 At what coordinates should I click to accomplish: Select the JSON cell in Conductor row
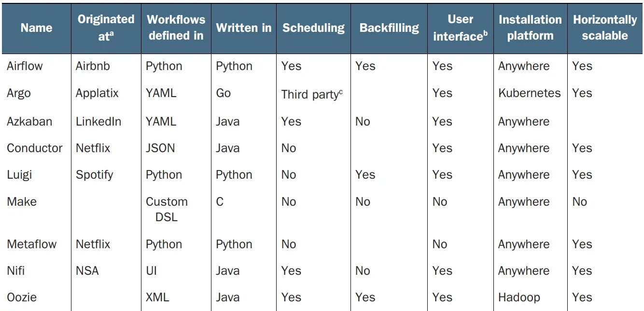click(x=160, y=148)
